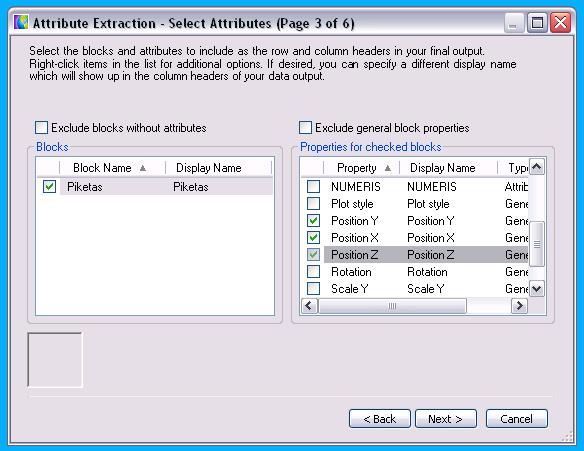Image resolution: width=584 pixels, height=451 pixels.
Task: Close the Attribute Extraction window
Action: coord(561,23)
